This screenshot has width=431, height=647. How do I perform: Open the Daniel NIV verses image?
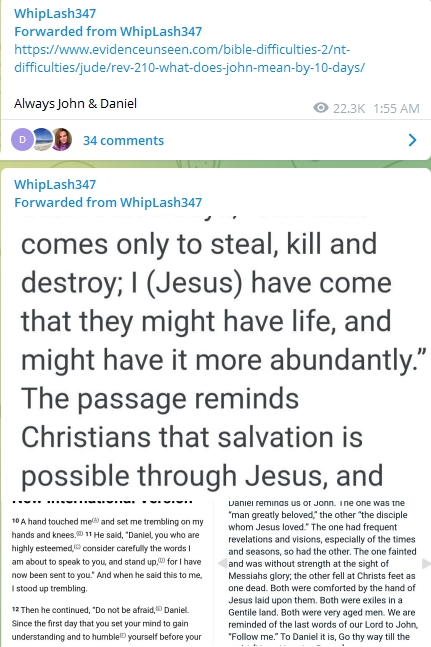point(108,573)
